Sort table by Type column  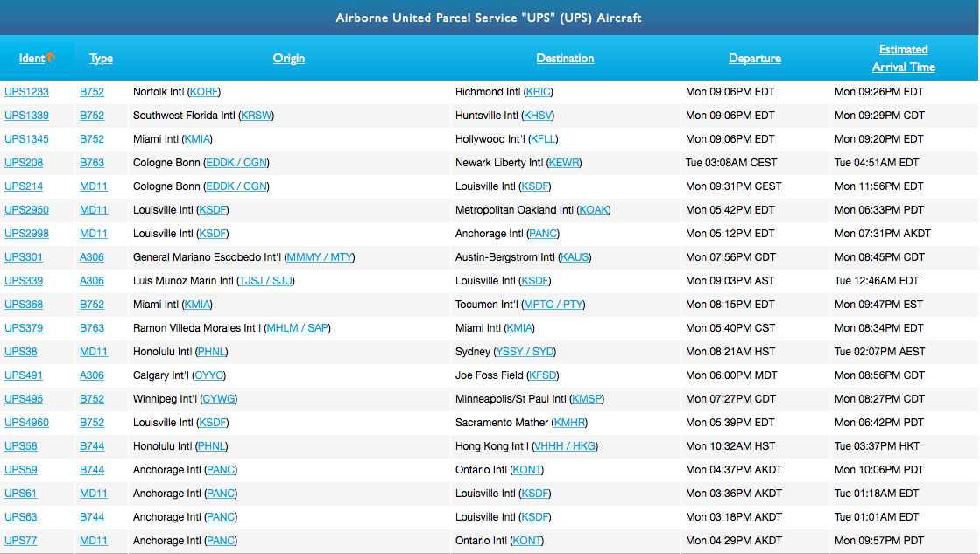(101, 58)
